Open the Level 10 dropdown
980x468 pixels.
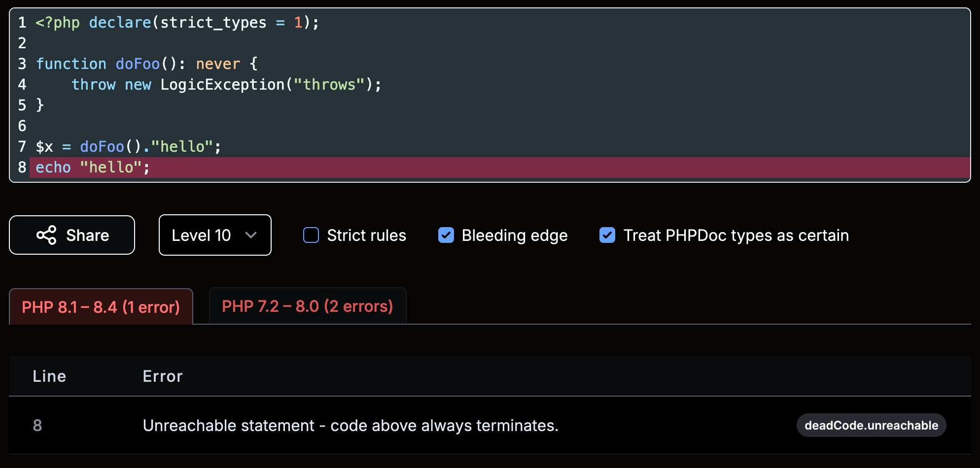point(215,235)
